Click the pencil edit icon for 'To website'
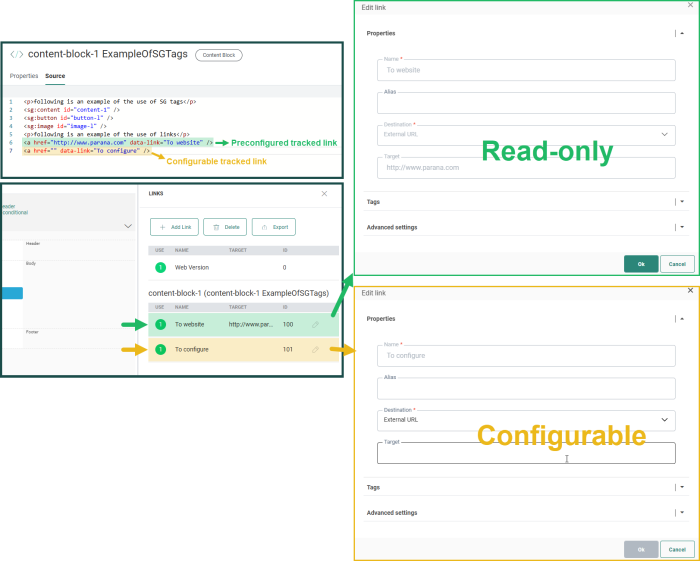 pos(315,324)
